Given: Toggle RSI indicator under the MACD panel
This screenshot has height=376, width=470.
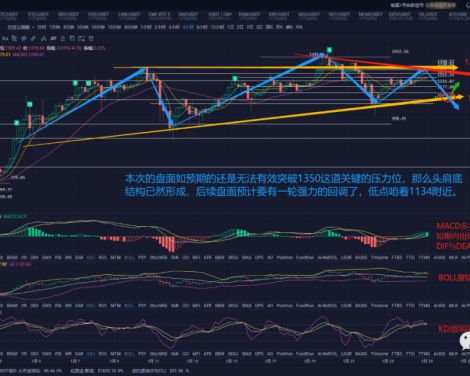Looking at the screenshot, I should coord(58,257).
